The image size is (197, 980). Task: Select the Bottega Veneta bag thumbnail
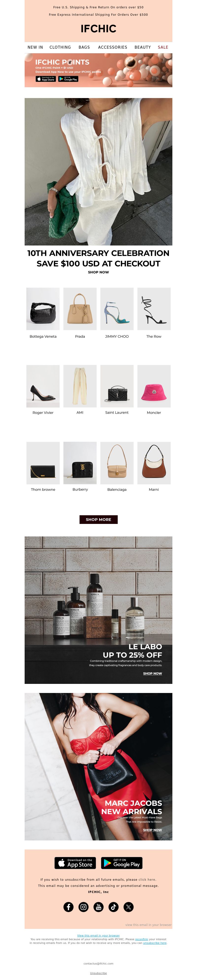43,309
